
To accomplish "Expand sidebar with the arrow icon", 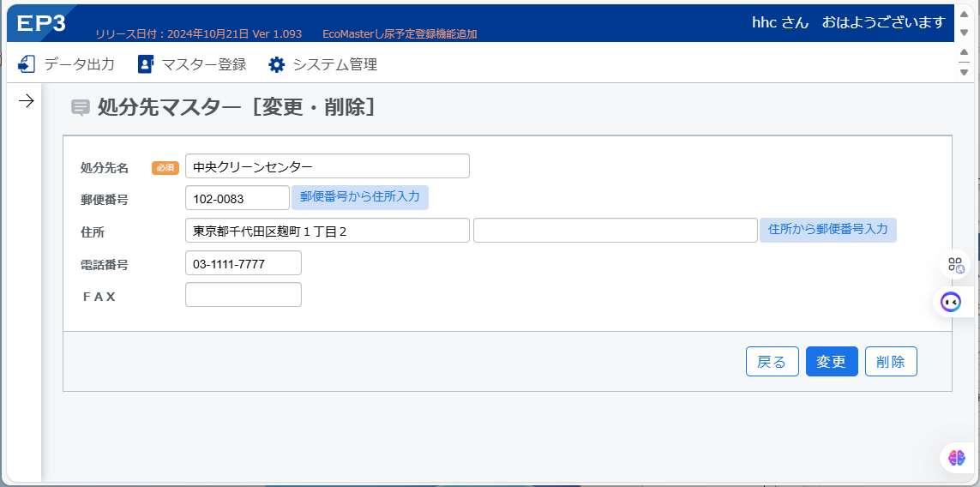I will tap(27, 101).
